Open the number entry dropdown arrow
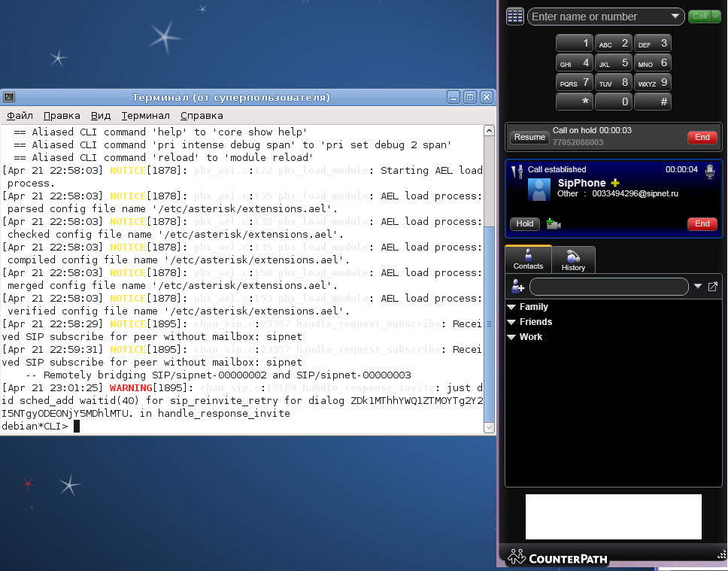 674,17
